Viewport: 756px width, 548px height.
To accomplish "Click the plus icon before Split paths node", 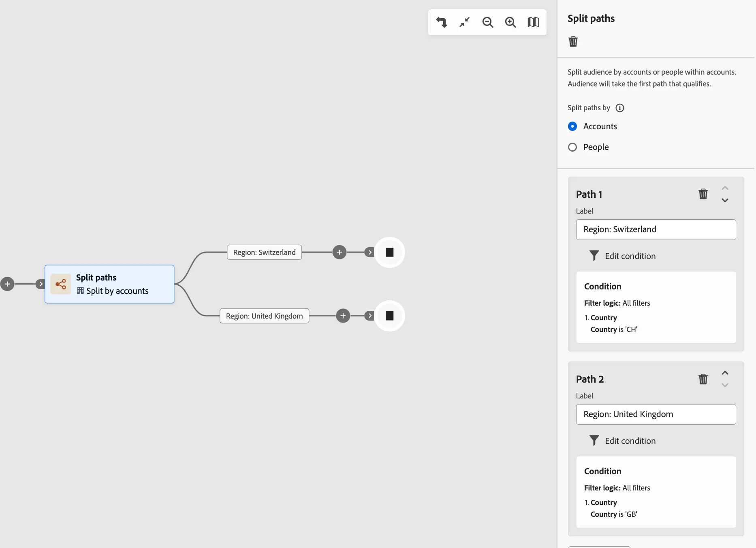I will point(7,284).
